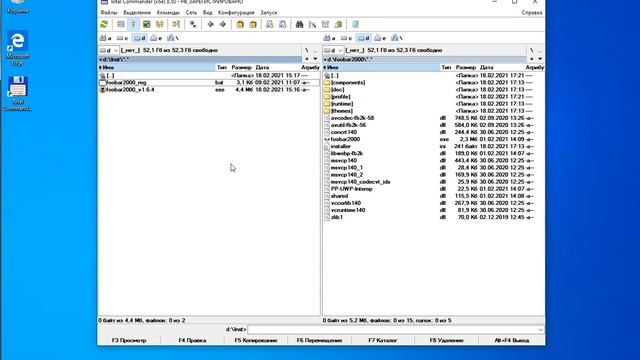Open new FTP connection toolbar icon
Viewport: 640px width, 360px height.
click(282, 24)
